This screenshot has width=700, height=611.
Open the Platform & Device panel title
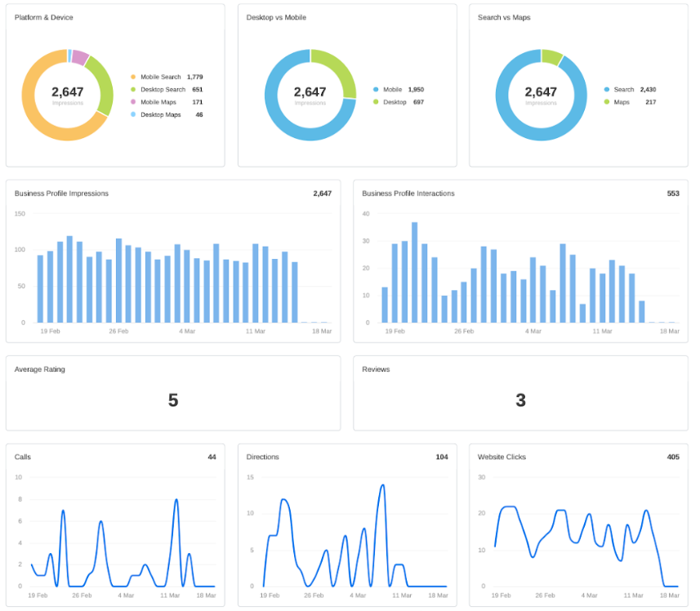click(42, 17)
